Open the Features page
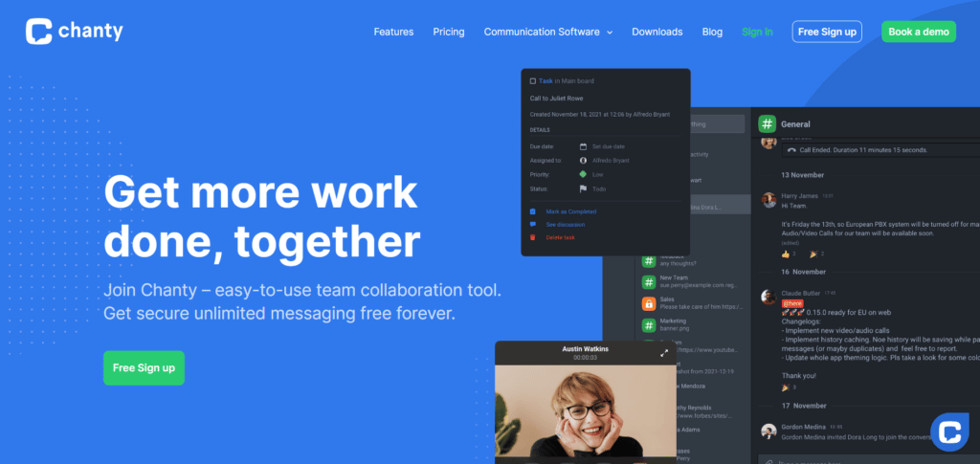Screen dimensions: 980x464 point(393,32)
